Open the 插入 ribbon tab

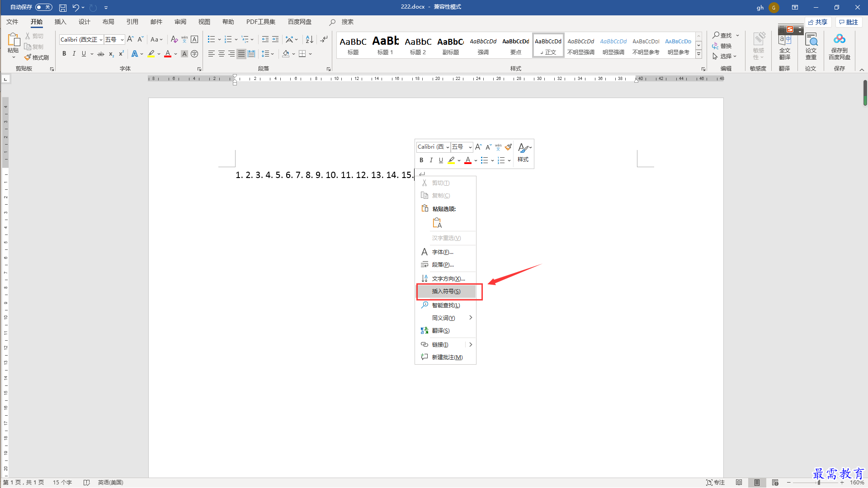(x=60, y=22)
